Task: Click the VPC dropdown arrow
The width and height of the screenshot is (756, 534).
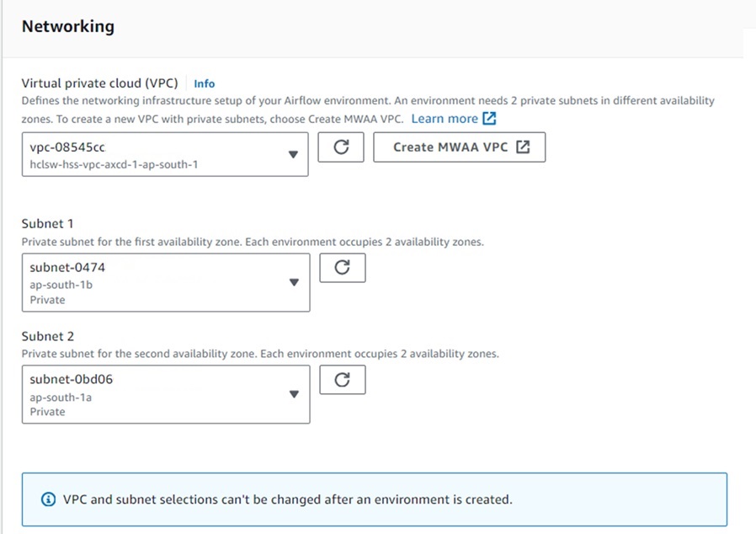Action: (293, 155)
